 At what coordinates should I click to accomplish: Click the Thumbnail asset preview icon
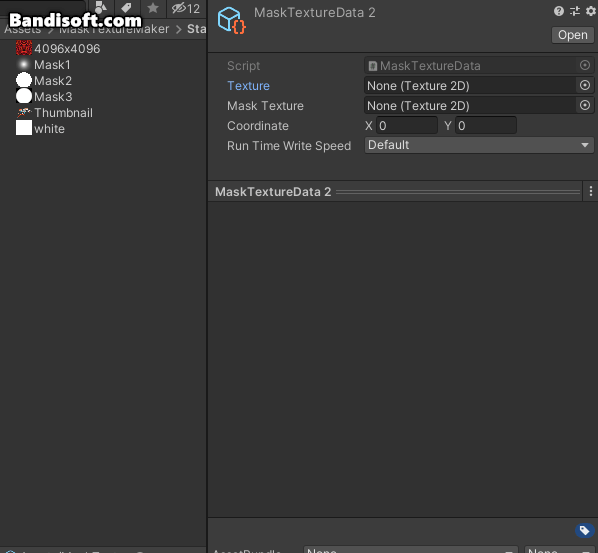coord(24,112)
